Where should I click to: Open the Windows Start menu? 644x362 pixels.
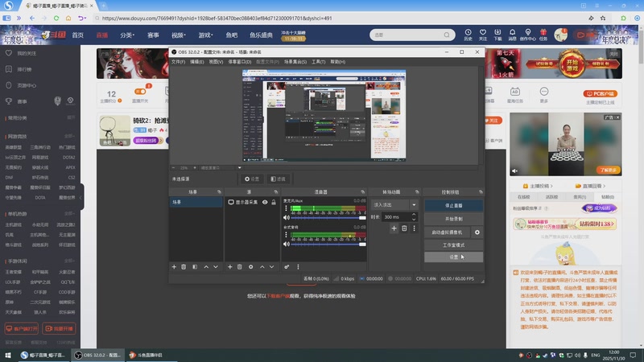click(x=8, y=355)
